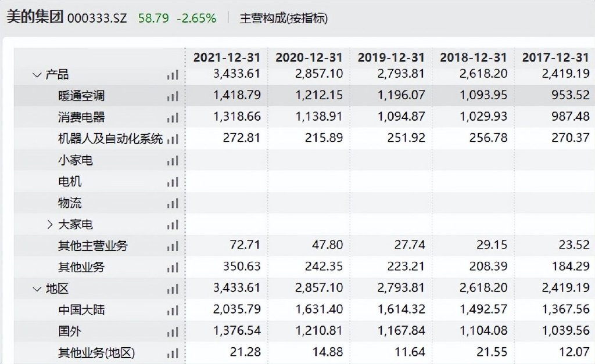Open the 小家电 row chart icon
The height and width of the screenshot is (364, 595).
tap(172, 161)
